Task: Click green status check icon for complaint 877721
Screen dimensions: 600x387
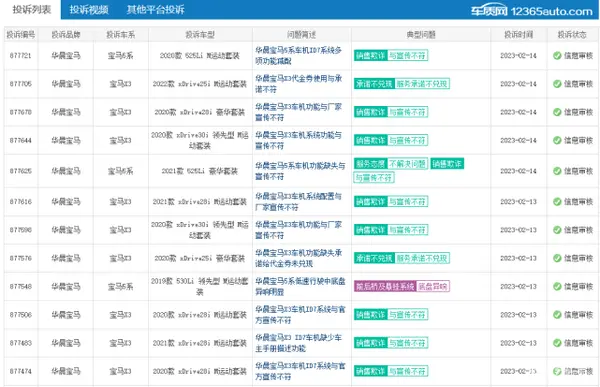Action: (x=557, y=56)
